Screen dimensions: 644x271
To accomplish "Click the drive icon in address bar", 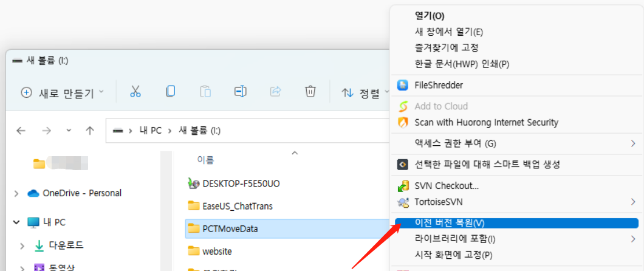I will 118,131.
